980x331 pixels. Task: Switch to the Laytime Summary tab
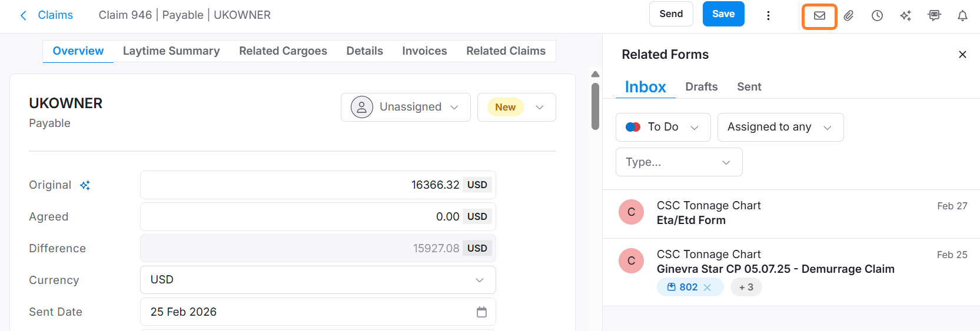[x=171, y=51]
